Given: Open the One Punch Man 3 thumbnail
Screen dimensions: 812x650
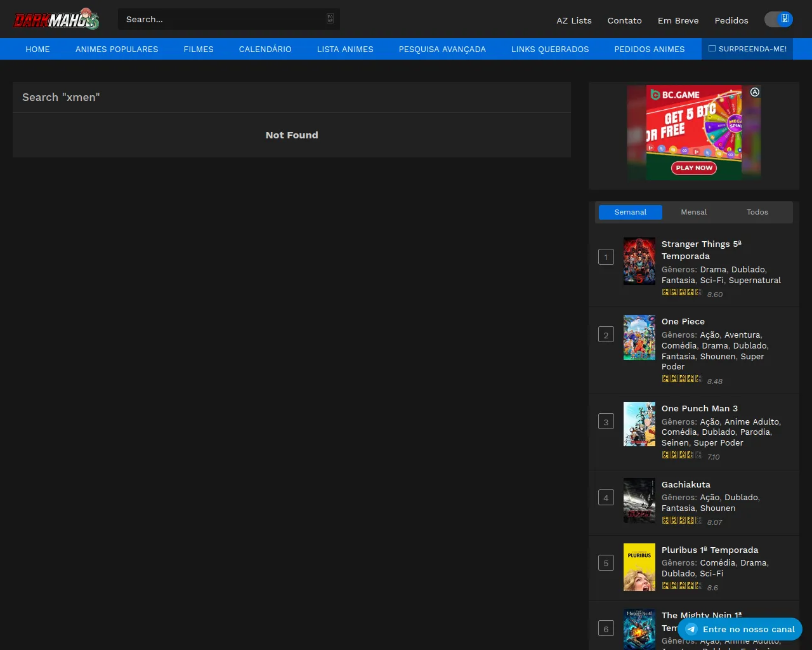Looking at the screenshot, I should click(x=639, y=424).
